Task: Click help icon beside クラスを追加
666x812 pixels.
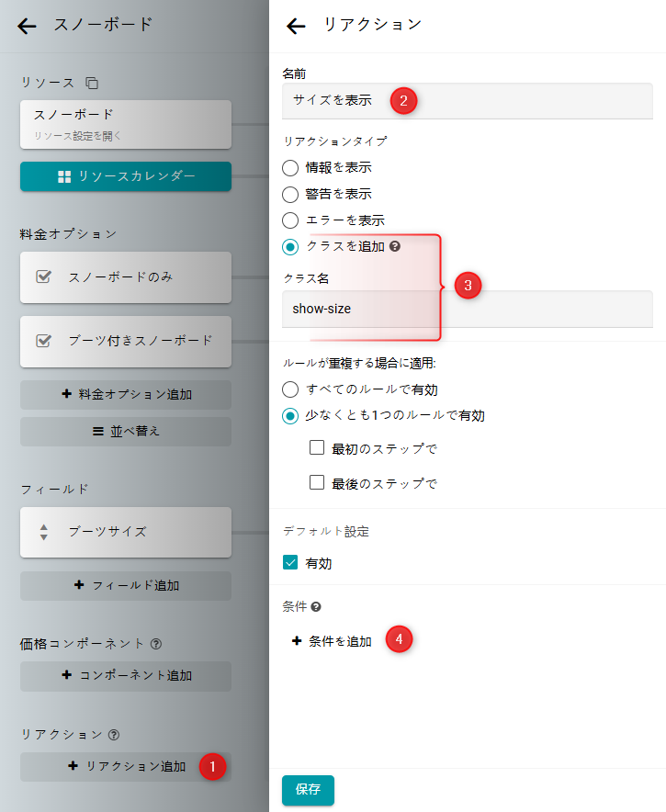Action: coord(395,246)
